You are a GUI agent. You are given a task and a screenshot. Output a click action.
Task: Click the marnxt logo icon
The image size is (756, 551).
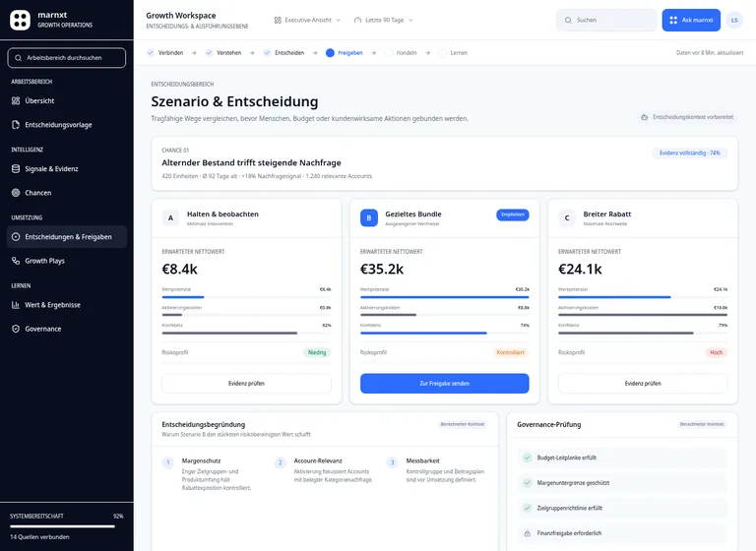pyautogui.click(x=21, y=20)
